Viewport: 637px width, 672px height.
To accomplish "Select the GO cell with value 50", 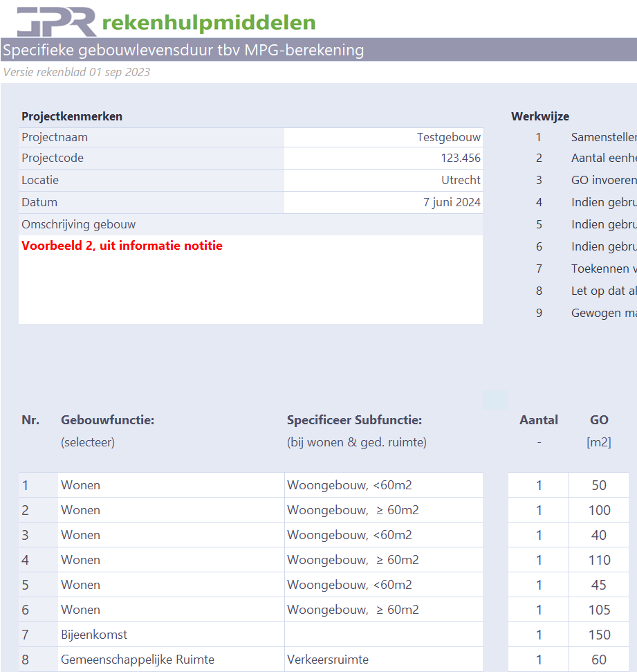I will 599,485.
